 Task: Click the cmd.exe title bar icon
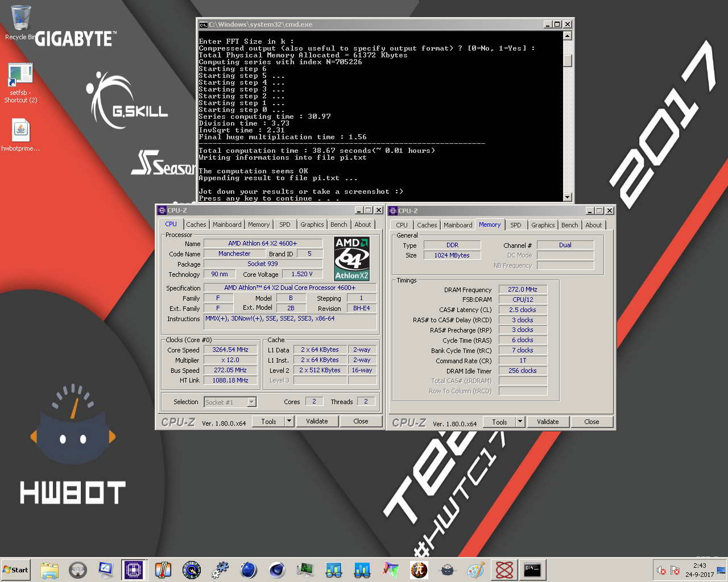coord(203,24)
